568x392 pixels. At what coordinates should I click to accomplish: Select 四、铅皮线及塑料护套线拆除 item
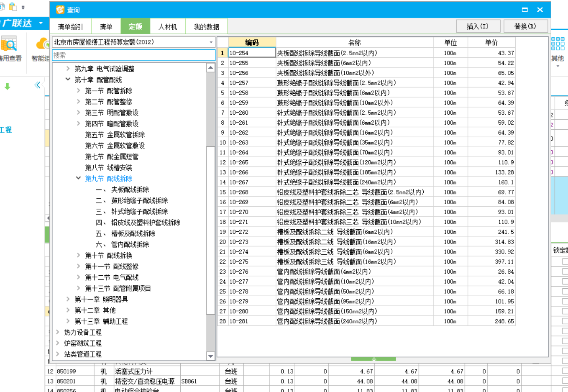[138, 222]
